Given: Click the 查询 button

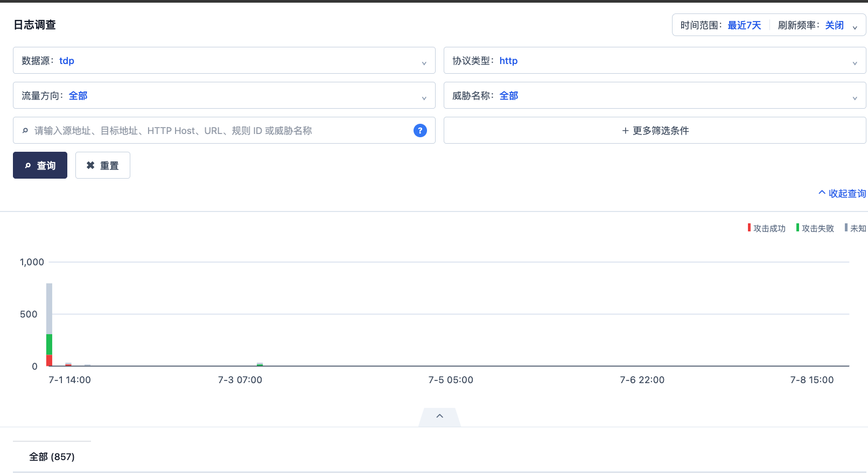Looking at the screenshot, I should 40,165.
